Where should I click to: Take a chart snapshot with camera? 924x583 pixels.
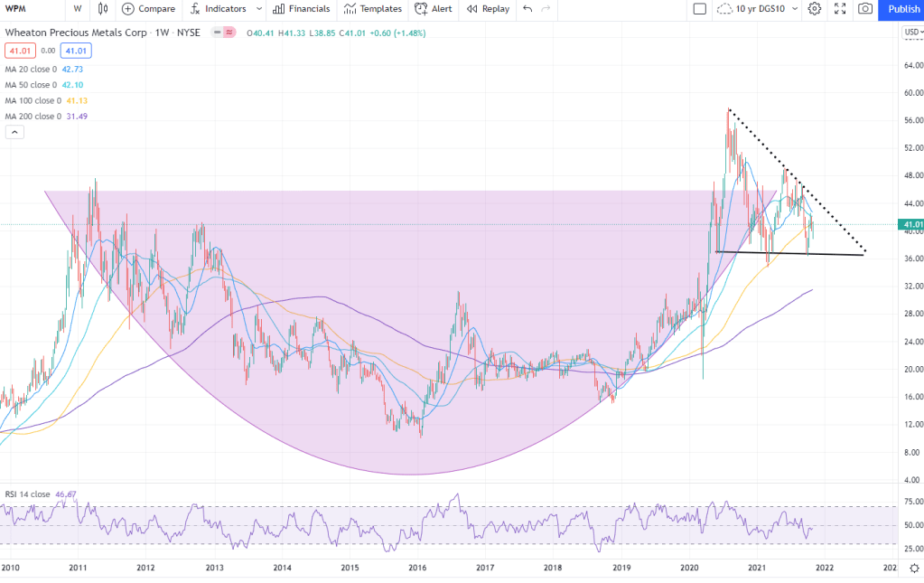[865, 9]
